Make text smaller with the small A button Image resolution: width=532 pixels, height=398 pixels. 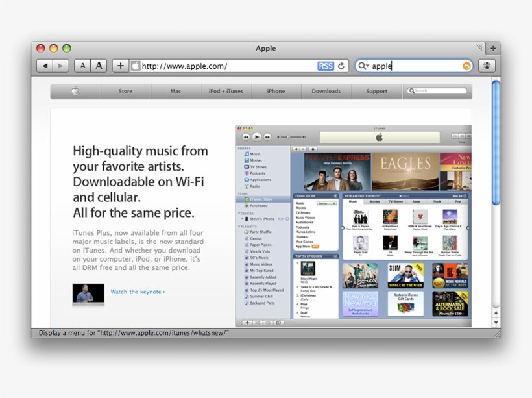(82, 66)
